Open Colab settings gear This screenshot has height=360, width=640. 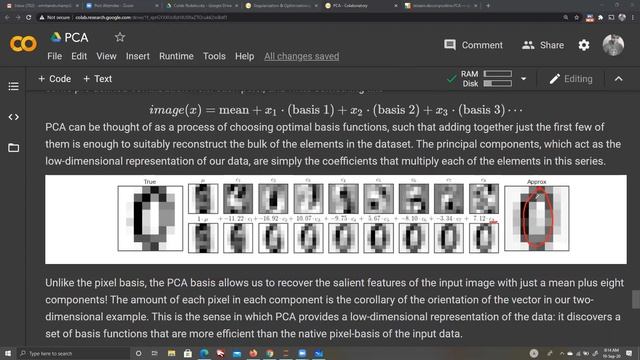(584, 45)
